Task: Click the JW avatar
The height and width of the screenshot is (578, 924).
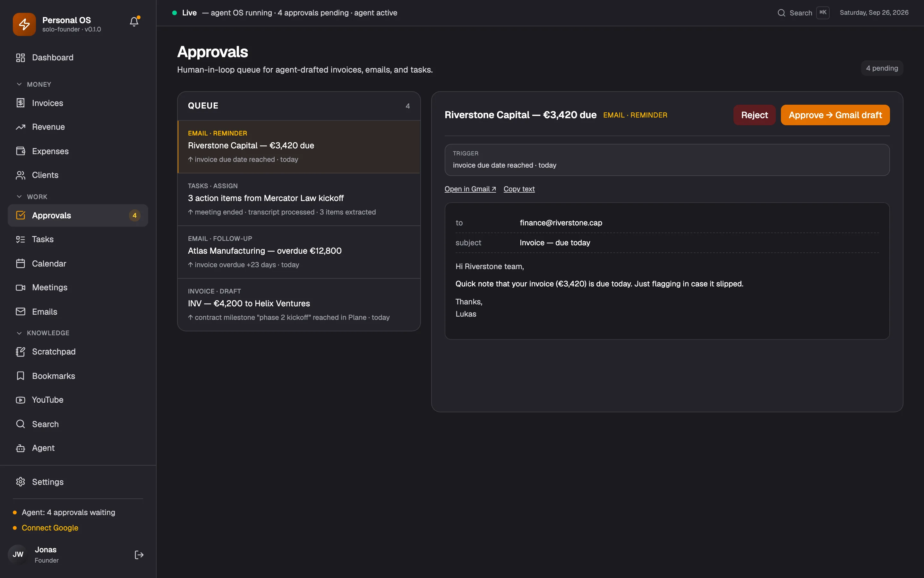Action: (18, 554)
